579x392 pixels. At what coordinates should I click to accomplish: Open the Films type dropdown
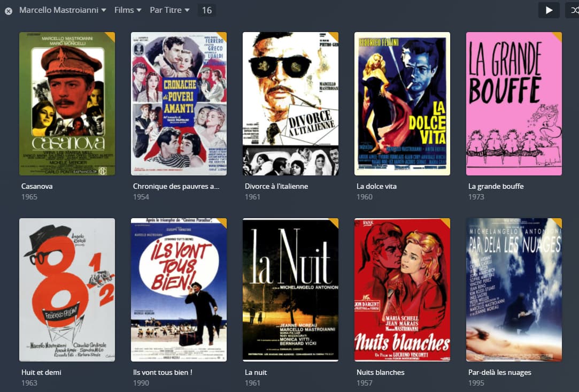128,10
